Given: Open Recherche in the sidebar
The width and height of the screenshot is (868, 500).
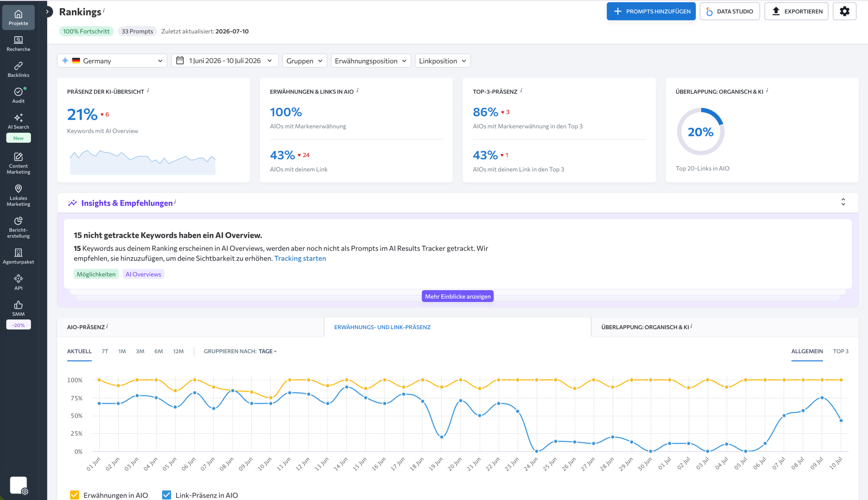Looking at the screenshot, I should (x=18, y=44).
